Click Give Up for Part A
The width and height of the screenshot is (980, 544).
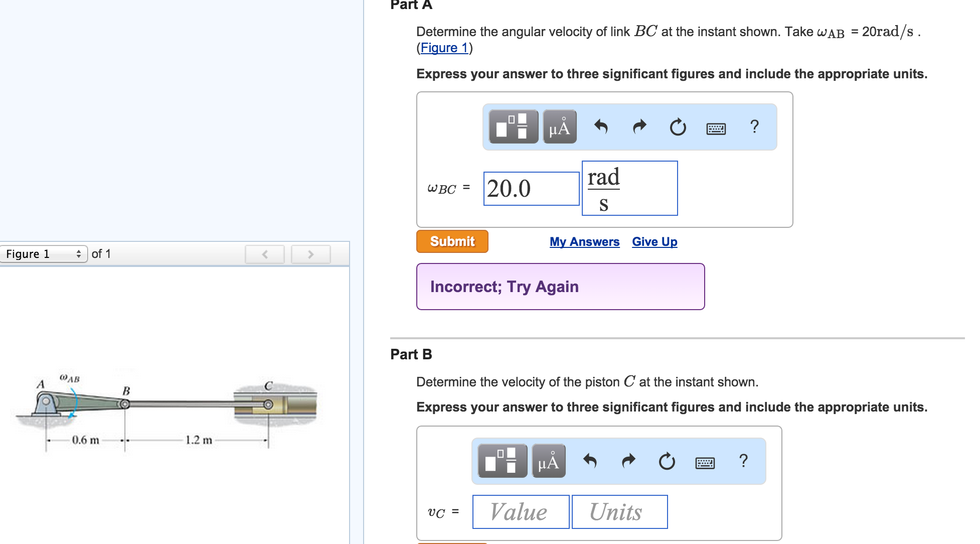point(655,241)
